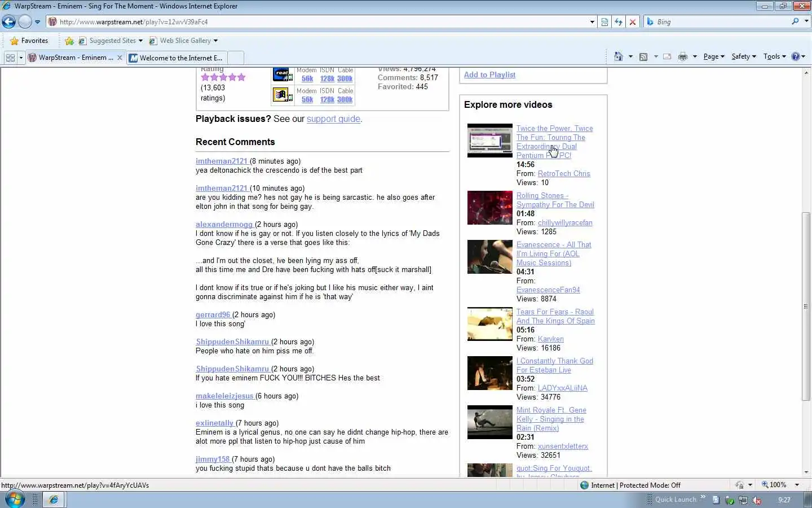Viewport: 812px width, 508px height.
Task: Click the Windows Media format icon
Action: click(x=283, y=95)
